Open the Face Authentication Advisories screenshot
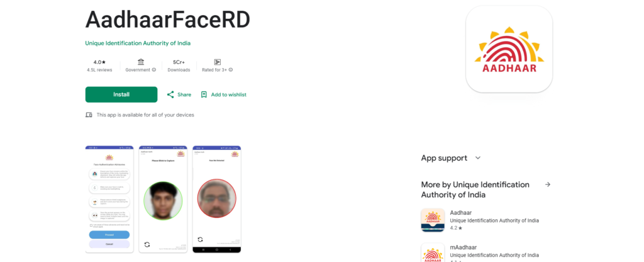The width and height of the screenshot is (644, 262). click(109, 199)
